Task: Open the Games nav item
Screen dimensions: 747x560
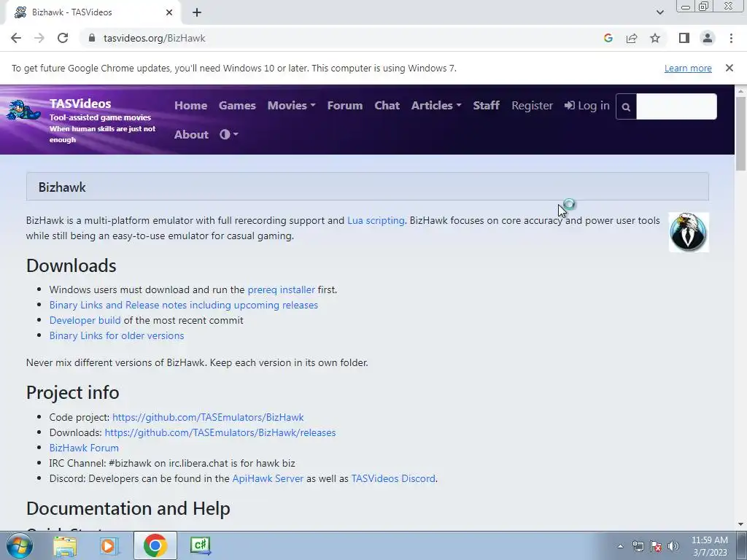Action: coord(237,105)
